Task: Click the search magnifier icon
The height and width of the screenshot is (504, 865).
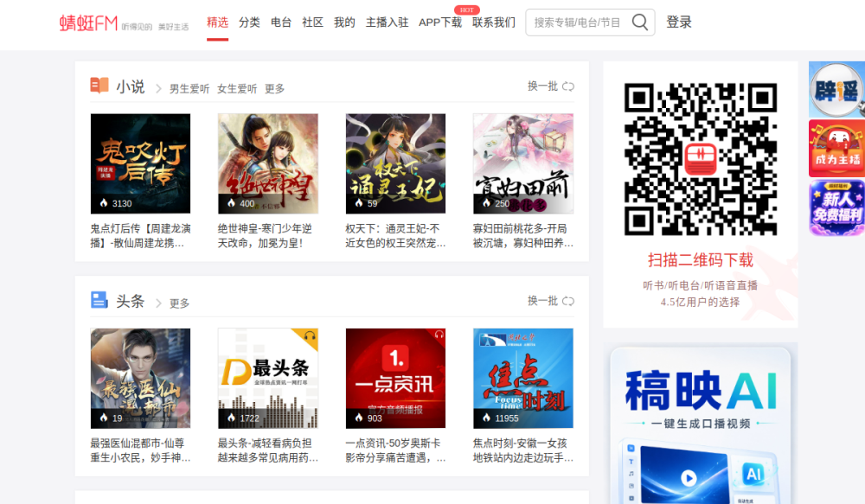Action: [x=640, y=22]
